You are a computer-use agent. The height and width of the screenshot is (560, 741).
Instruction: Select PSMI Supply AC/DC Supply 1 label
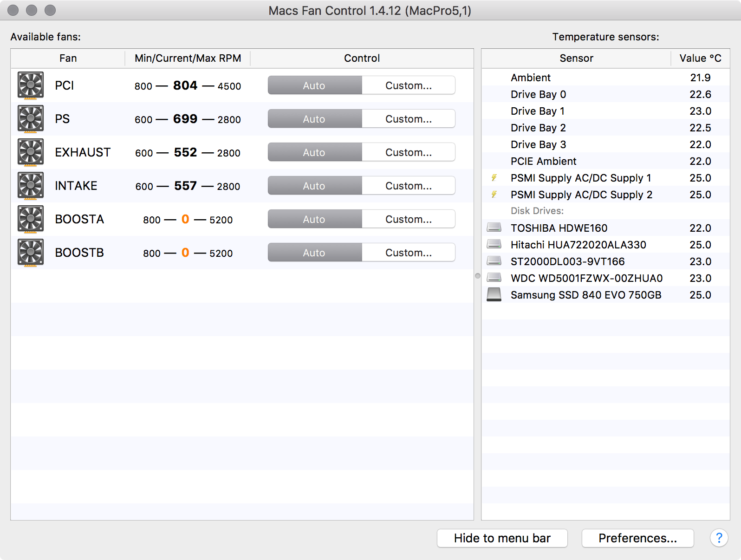pyautogui.click(x=581, y=178)
